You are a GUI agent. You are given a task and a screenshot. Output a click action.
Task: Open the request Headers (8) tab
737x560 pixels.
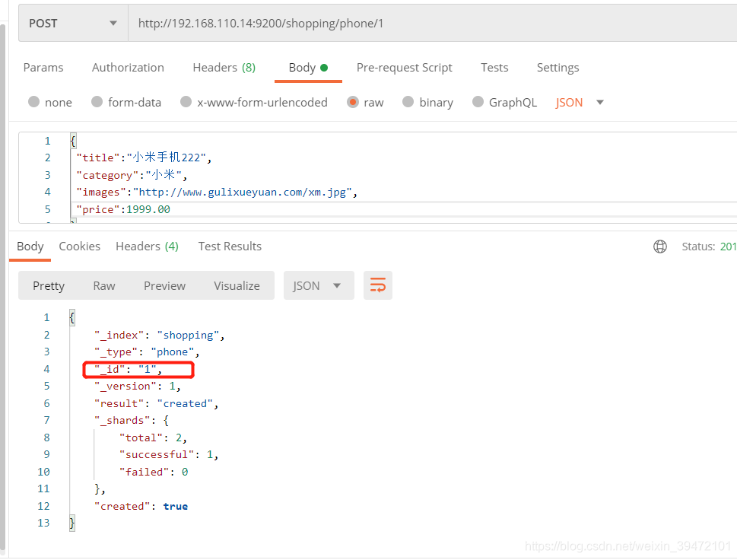(x=224, y=68)
